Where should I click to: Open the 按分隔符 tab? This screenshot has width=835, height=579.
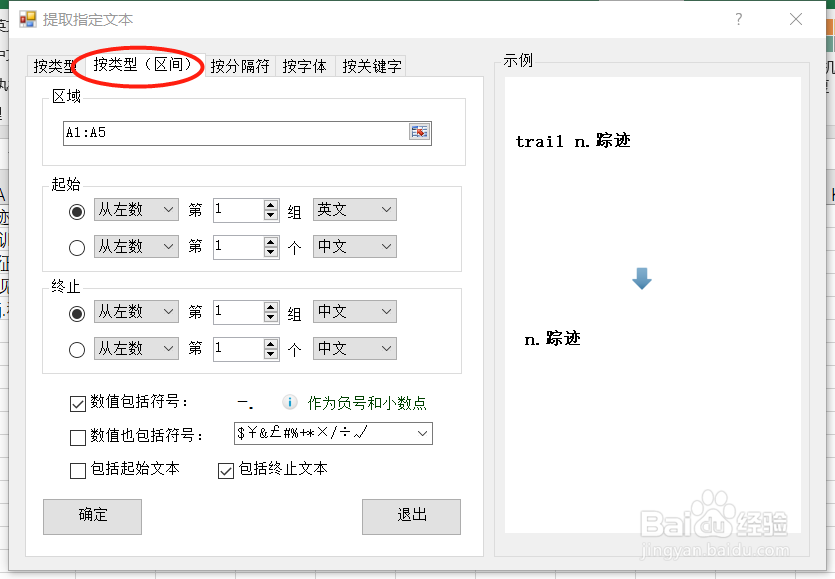click(x=240, y=66)
